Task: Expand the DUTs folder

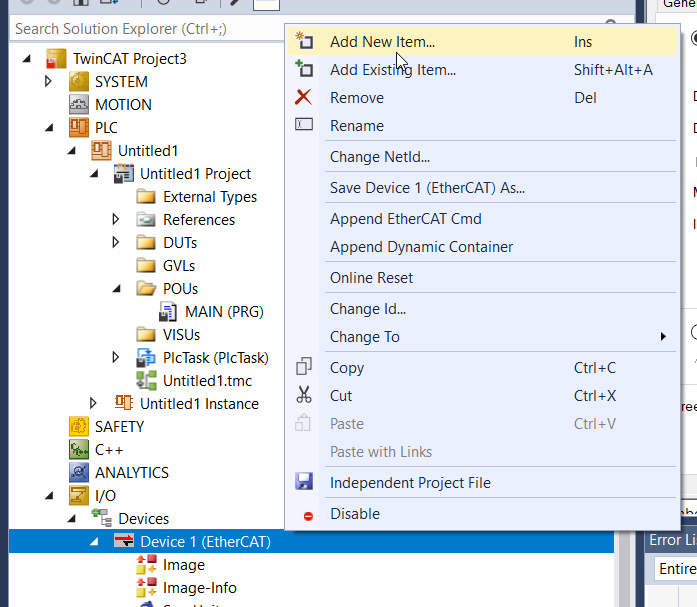Action: pos(116,243)
